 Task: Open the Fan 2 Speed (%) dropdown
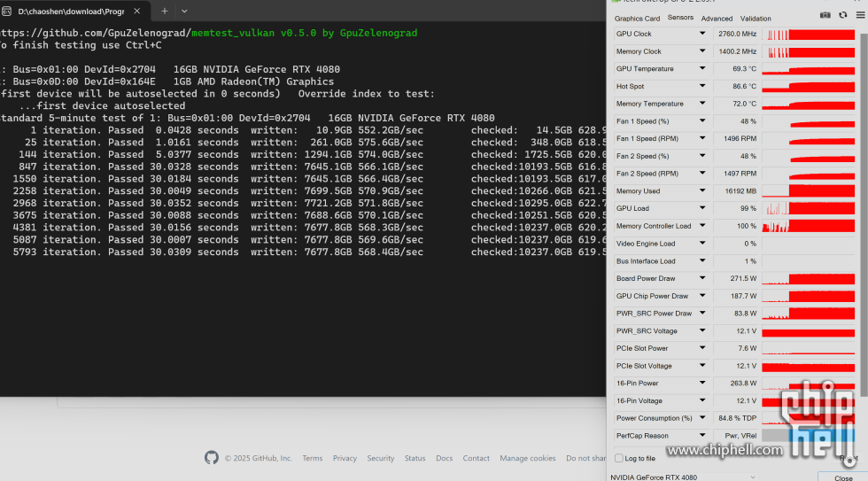701,156
